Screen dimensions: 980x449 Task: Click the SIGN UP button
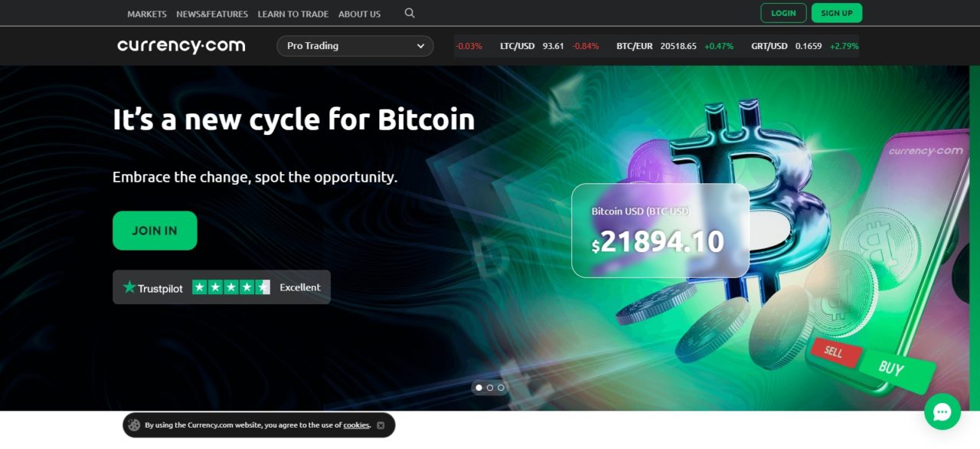[837, 13]
